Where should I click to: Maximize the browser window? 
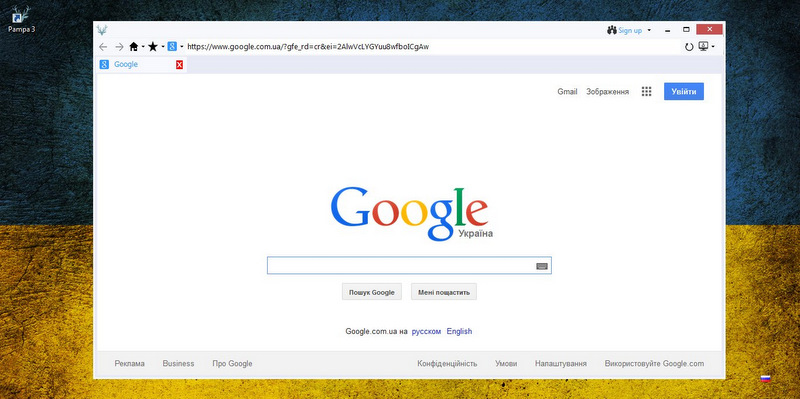[x=686, y=30]
